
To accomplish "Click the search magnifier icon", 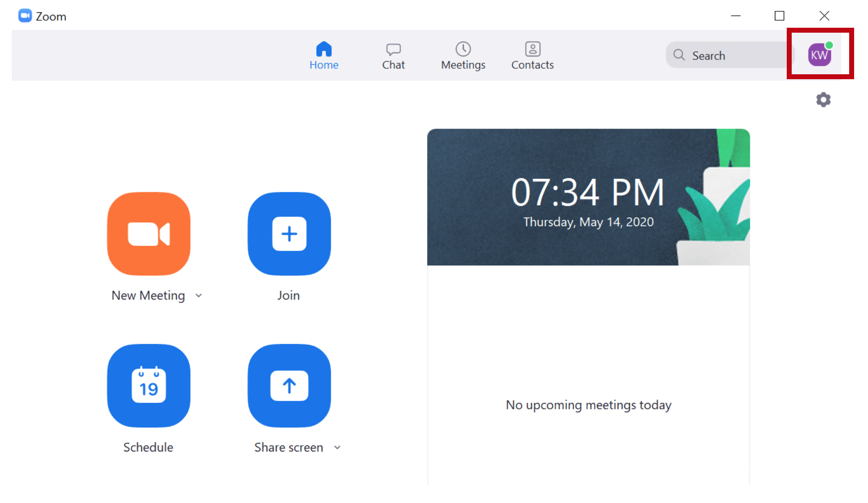I will (x=679, y=55).
